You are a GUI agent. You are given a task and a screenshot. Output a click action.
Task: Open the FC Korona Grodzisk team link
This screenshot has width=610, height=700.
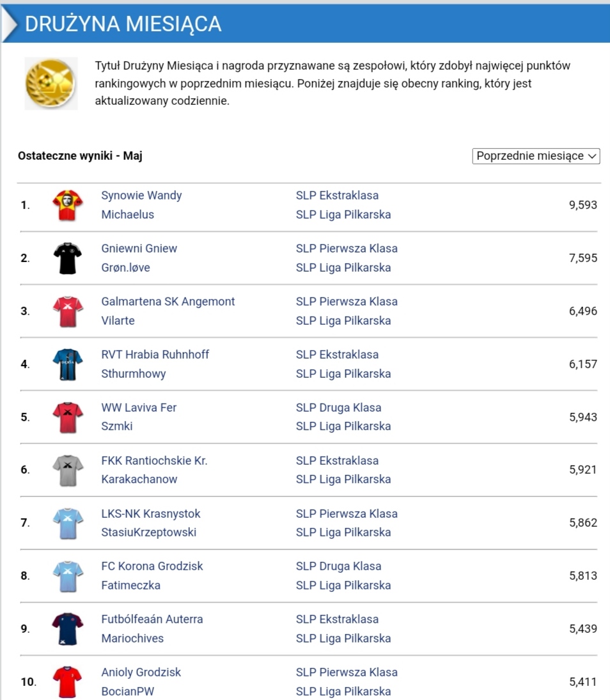(x=152, y=566)
